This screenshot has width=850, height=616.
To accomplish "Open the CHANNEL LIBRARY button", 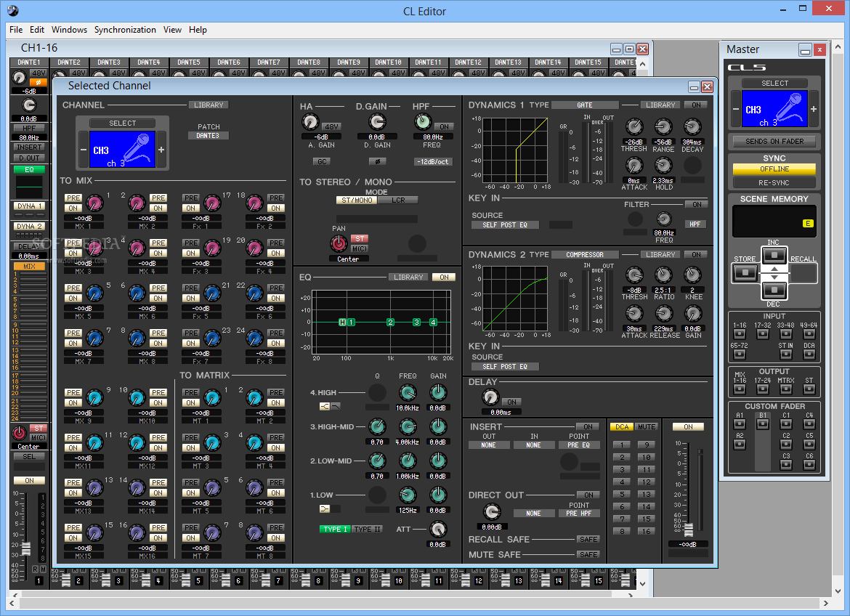I will (209, 105).
